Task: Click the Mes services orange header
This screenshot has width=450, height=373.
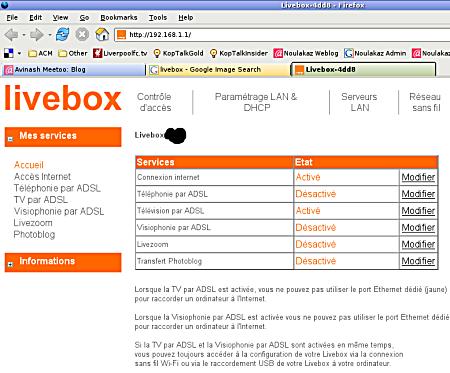Action: coord(63,136)
